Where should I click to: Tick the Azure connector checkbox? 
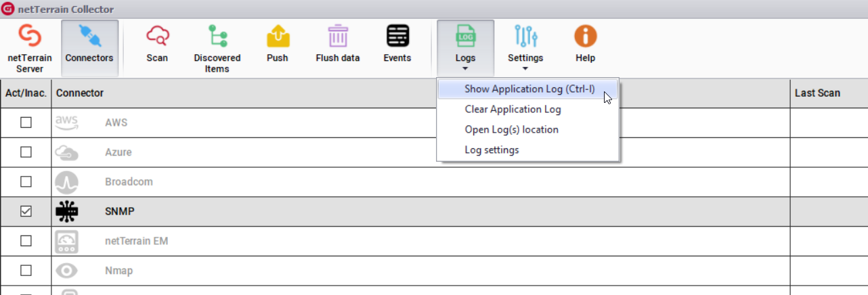coord(26,152)
